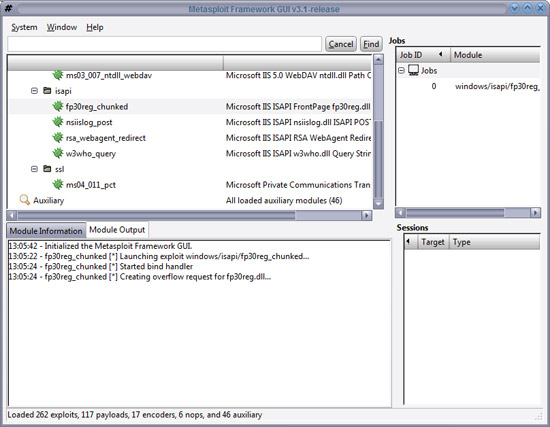Click the Jobs panel scroll-left arrow
This screenshot has height=427, width=550.
click(401, 212)
